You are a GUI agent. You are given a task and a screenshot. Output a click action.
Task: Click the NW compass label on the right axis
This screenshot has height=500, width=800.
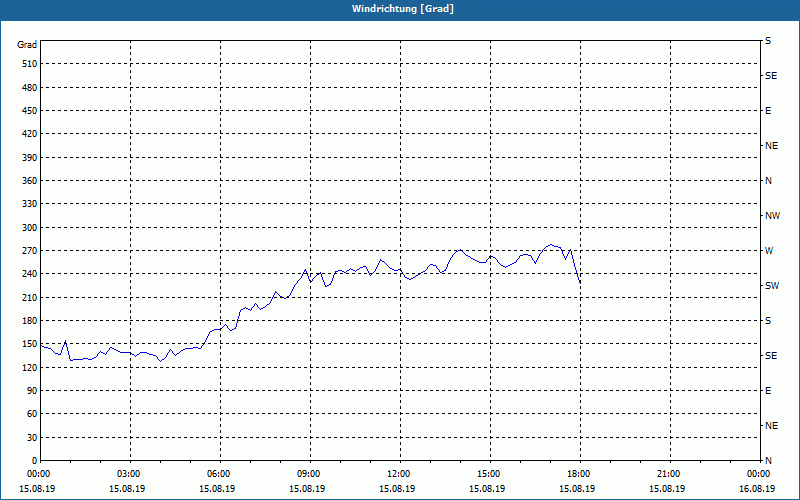point(772,216)
